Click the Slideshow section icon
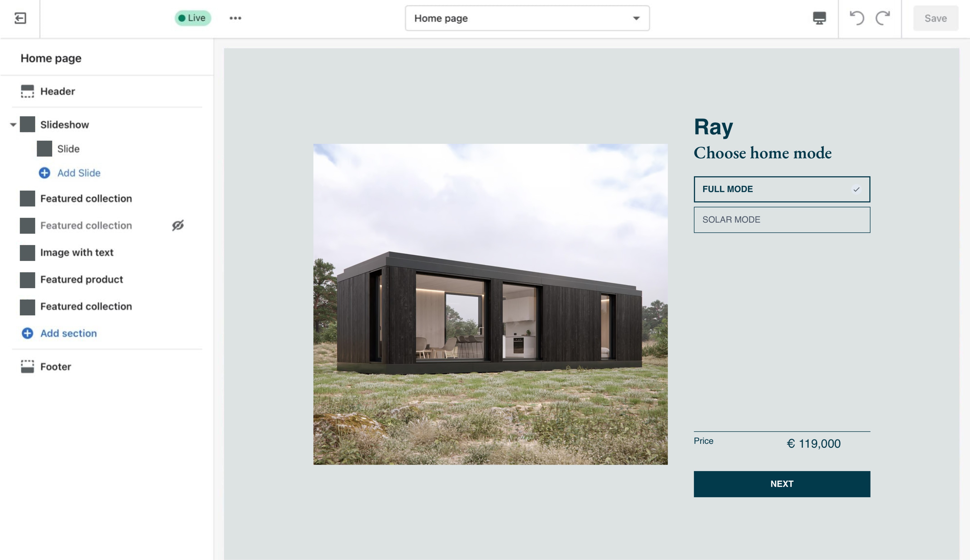The image size is (970, 560). pyautogui.click(x=27, y=124)
